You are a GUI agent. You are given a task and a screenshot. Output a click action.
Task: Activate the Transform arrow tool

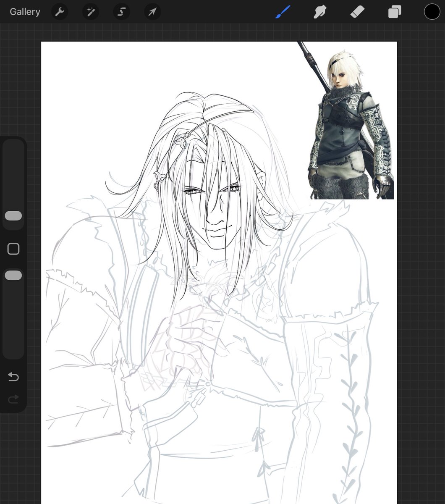152,12
